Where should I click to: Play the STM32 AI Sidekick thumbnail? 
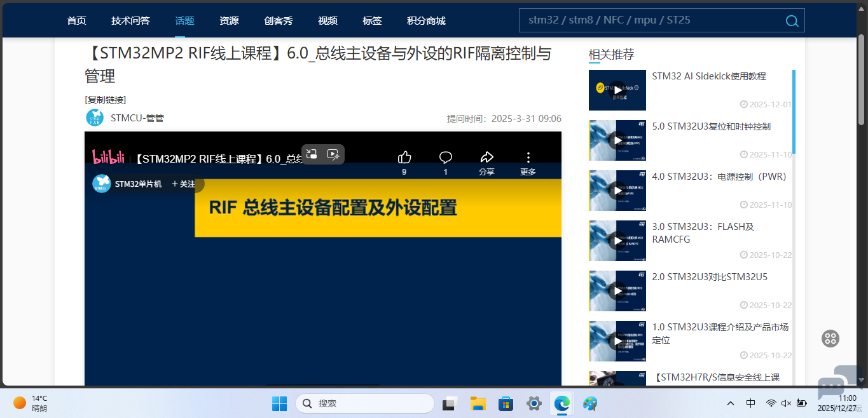(617, 90)
